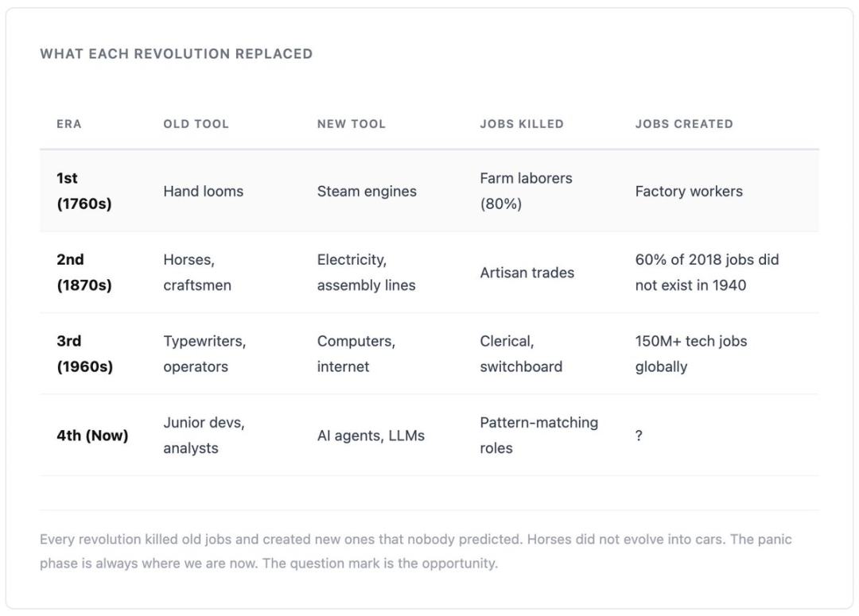
Task: Click the "150M+ tech jobs globally" cell
Action: [x=690, y=354]
